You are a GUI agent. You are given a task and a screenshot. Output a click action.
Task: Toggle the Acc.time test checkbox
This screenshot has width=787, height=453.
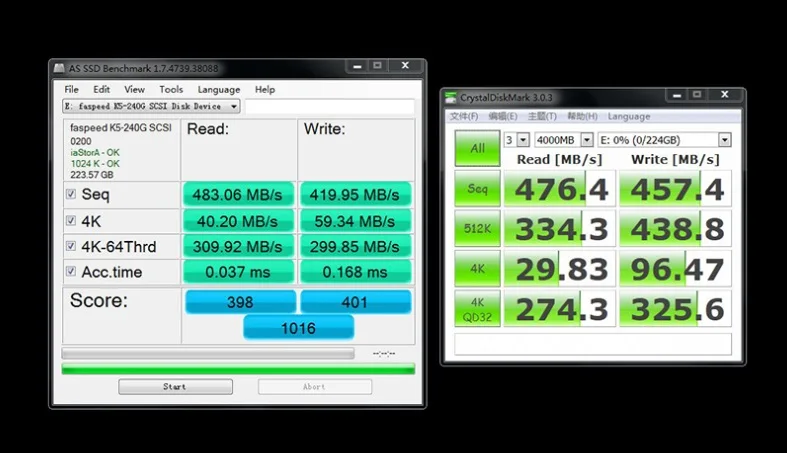click(71, 271)
